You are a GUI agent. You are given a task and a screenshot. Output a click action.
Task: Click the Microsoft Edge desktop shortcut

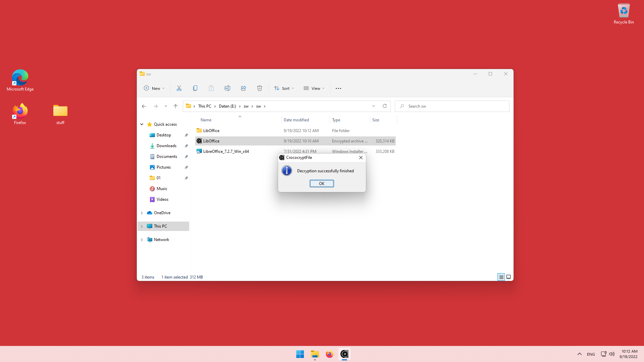[20, 80]
